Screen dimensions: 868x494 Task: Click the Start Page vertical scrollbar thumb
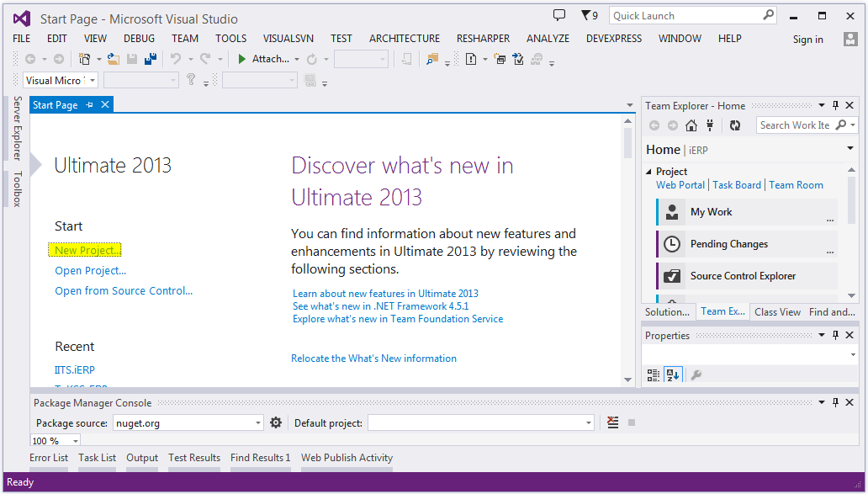pyautogui.click(x=627, y=143)
